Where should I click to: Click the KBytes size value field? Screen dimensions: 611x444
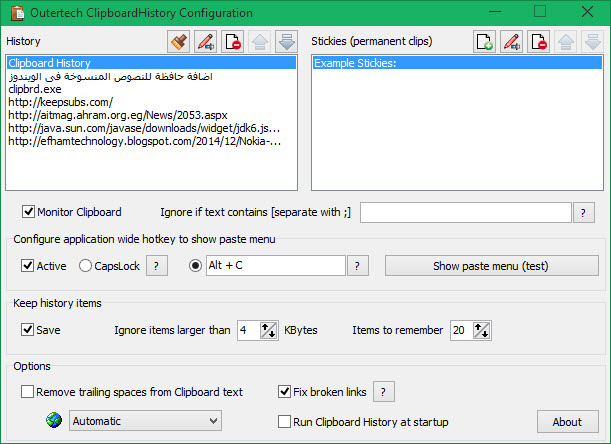249,330
